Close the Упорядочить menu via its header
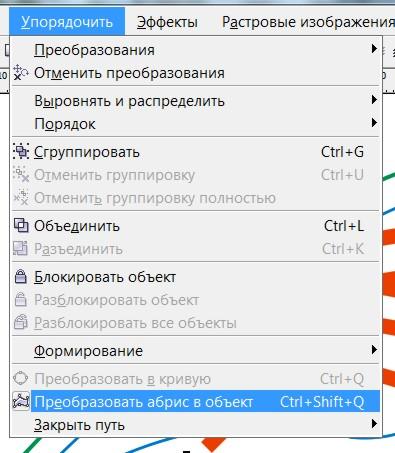The height and width of the screenshot is (453, 395). point(67,22)
